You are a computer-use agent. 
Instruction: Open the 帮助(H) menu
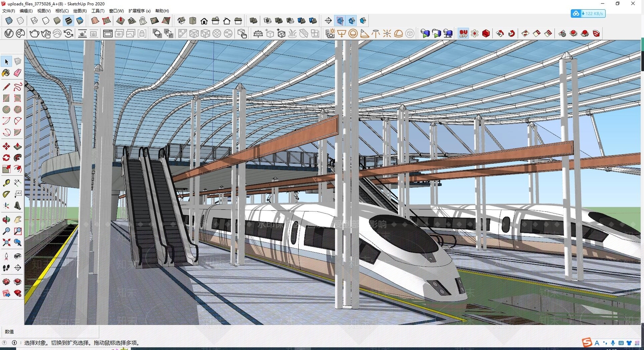tap(162, 11)
